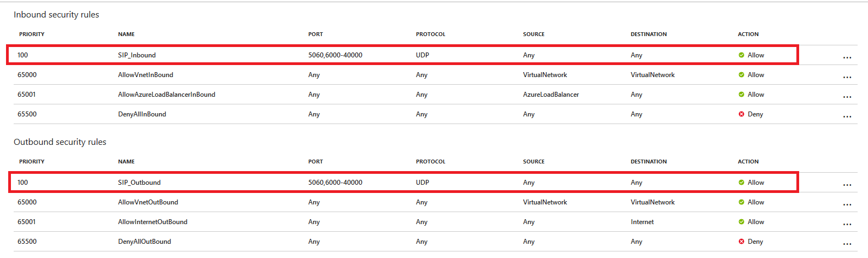868x258 pixels.
Task: Open the ellipsis menu for AllowVnetOutBound rule
Action: [x=847, y=204]
